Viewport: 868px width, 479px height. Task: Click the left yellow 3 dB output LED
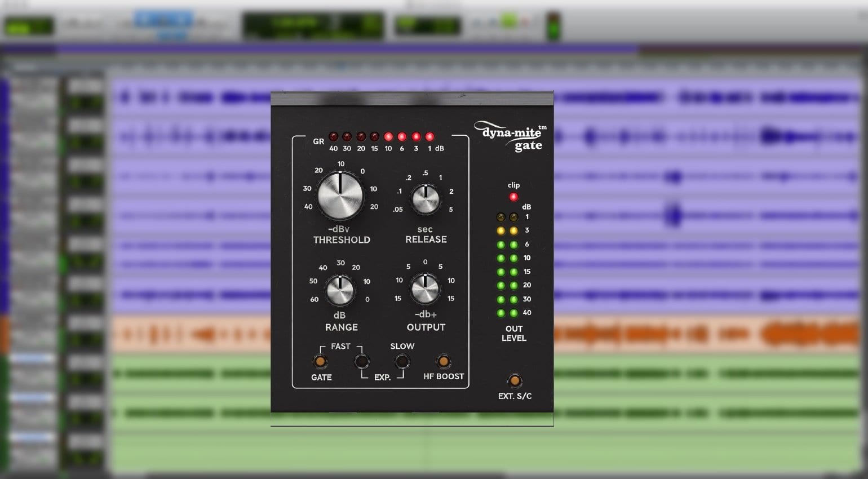pyautogui.click(x=501, y=230)
